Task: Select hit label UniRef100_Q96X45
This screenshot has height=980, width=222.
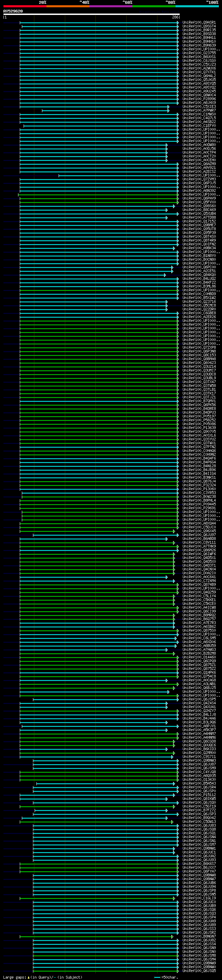Action: pos(199,531)
